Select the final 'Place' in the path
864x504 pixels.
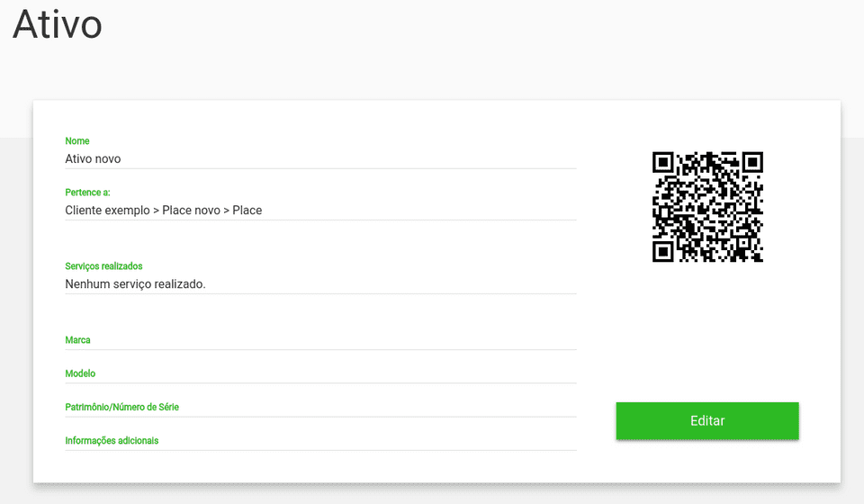[x=247, y=211]
